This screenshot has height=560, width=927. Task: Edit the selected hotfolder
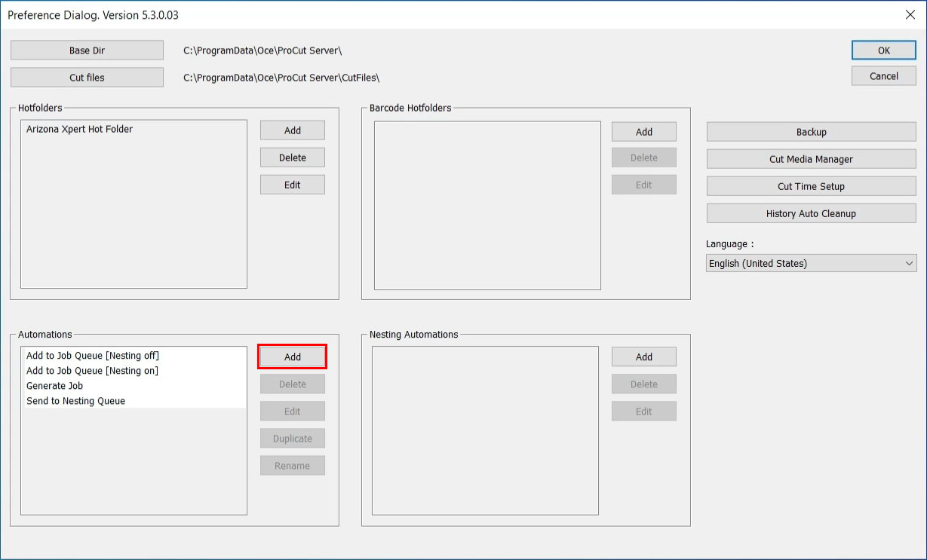click(x=292, y=185)
